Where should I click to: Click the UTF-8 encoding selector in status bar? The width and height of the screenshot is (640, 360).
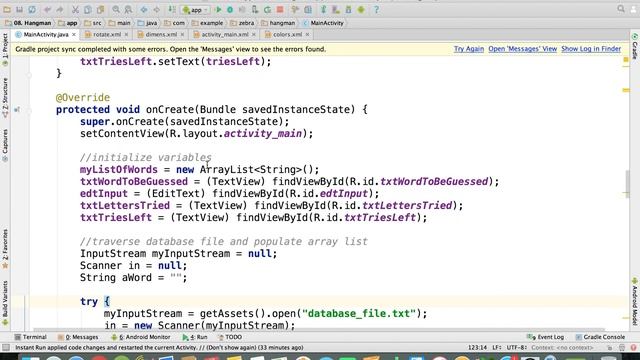click(517, 348)
